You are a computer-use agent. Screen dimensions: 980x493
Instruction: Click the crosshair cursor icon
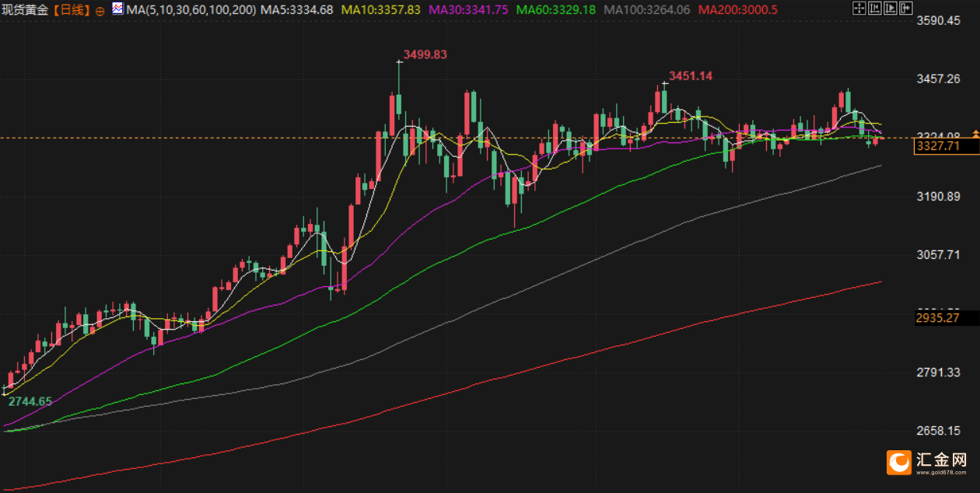(x=859, y=8)
